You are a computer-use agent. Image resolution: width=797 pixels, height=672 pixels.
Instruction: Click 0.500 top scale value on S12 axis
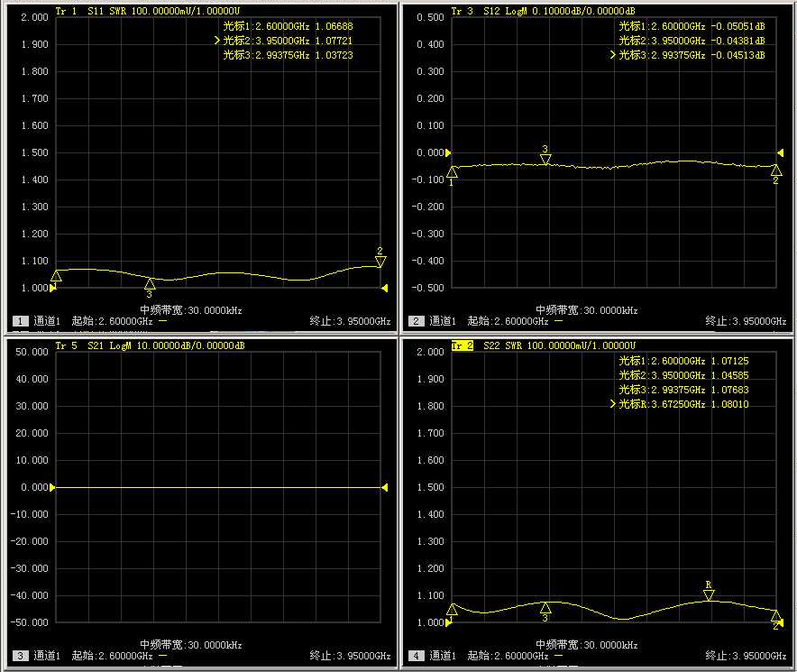click(x=431, y=17)
